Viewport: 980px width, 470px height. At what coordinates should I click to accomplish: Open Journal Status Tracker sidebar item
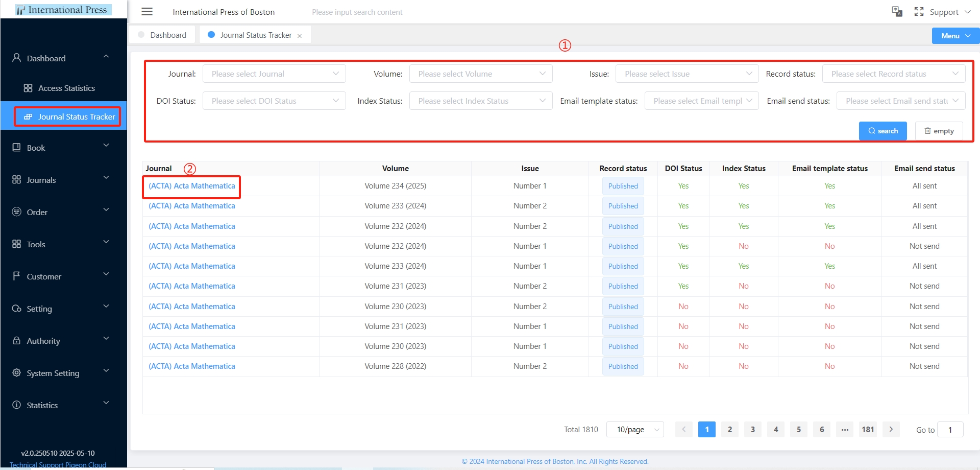(63, 116)
